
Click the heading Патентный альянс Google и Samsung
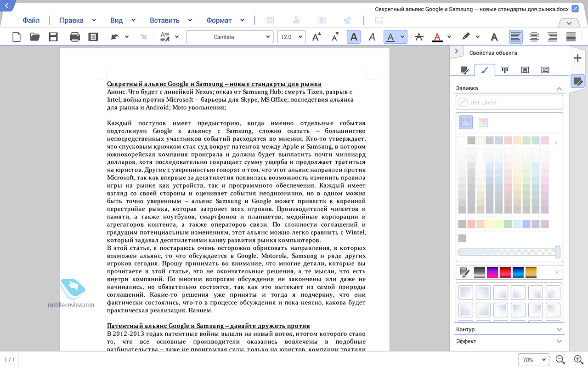tap(209, 326)
